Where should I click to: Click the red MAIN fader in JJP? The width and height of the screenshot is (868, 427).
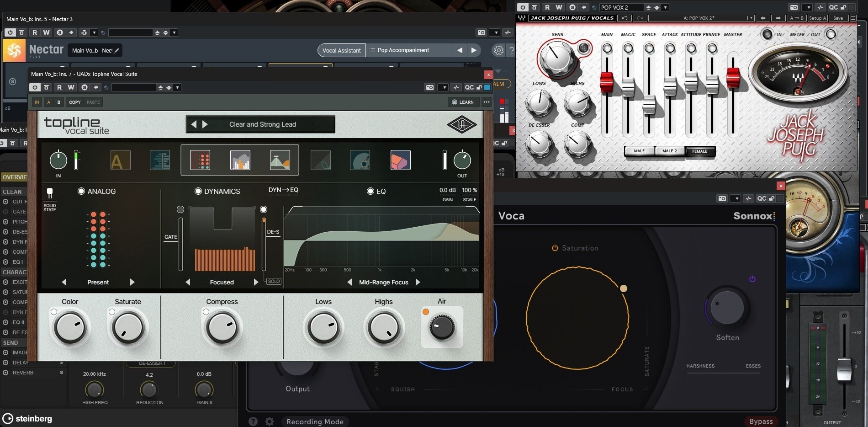[x=607, y=81]
